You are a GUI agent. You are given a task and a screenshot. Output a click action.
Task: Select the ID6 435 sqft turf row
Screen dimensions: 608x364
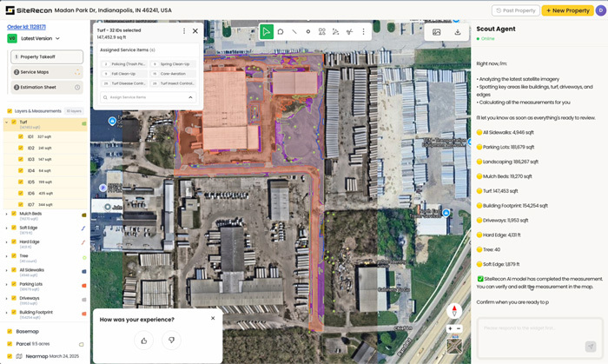coord(45,193)
